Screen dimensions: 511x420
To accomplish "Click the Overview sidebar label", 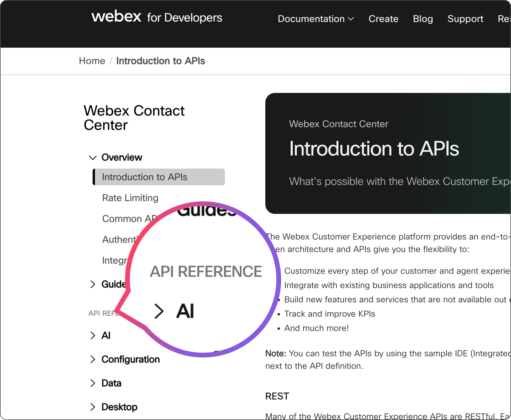I will pos(122,157).
